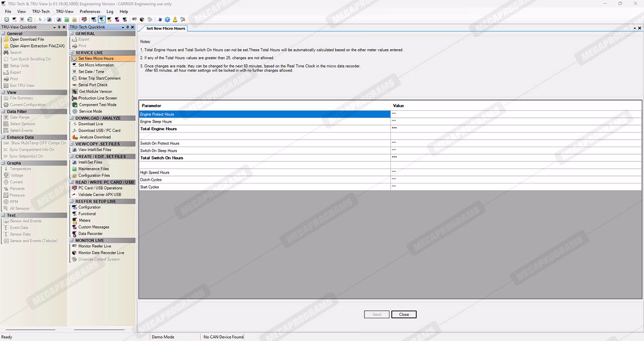
Task: Click the blue gear icon in top toolbar
Action: tap(167, 20)
